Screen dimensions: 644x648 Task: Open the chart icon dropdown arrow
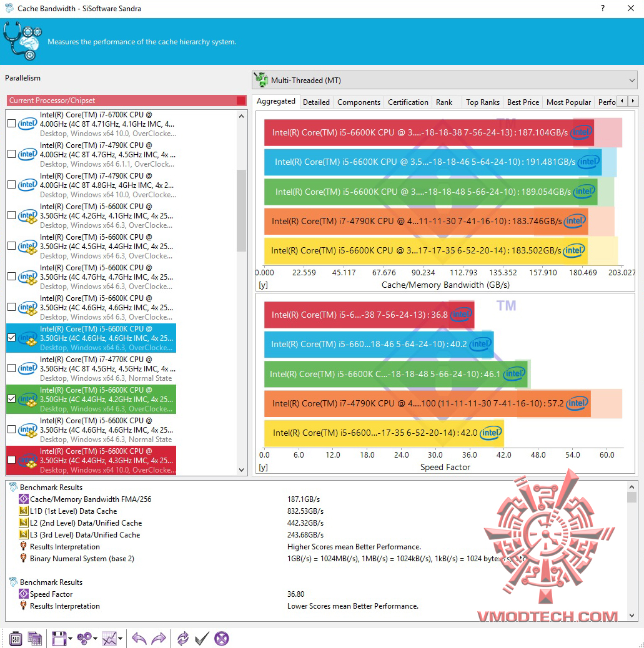[121, 639]
